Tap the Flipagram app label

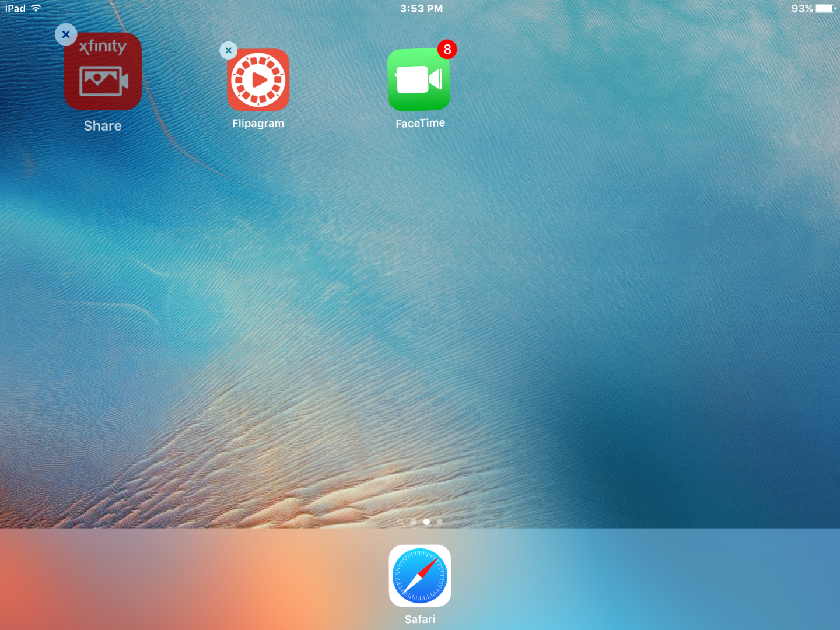258,124
